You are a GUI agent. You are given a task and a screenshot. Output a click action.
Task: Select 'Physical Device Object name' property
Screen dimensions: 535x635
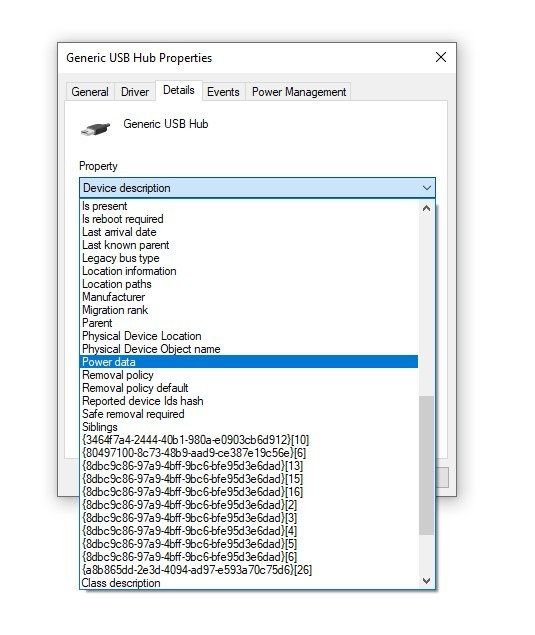tap(249, 349)
